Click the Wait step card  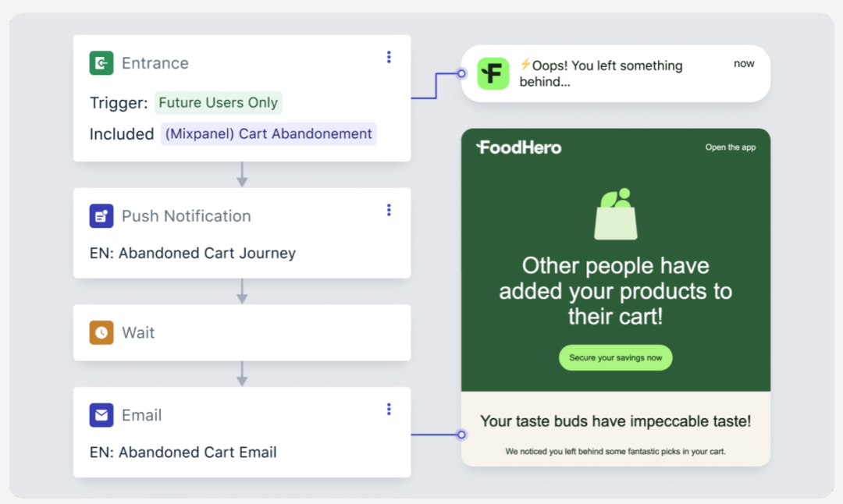click(x=242, y=332)
